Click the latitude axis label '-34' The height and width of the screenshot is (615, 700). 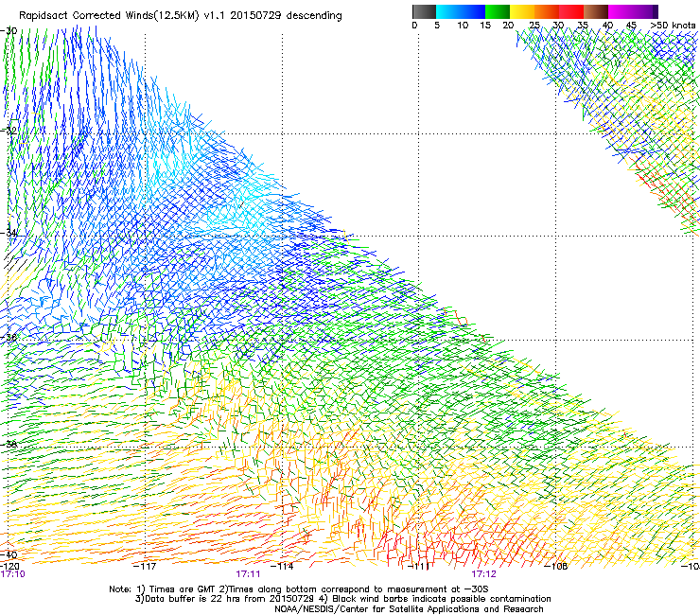point(9,233)
